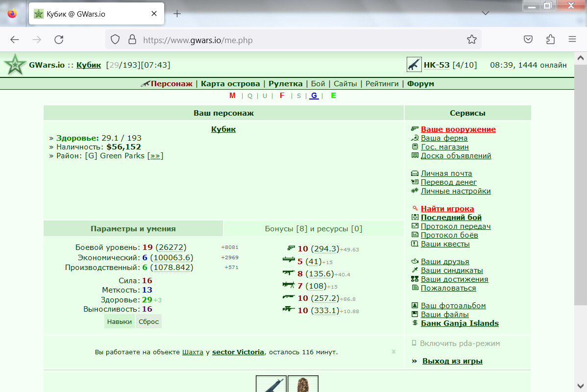Close the Кубик @ GWars.io tab

coord(154,14)
